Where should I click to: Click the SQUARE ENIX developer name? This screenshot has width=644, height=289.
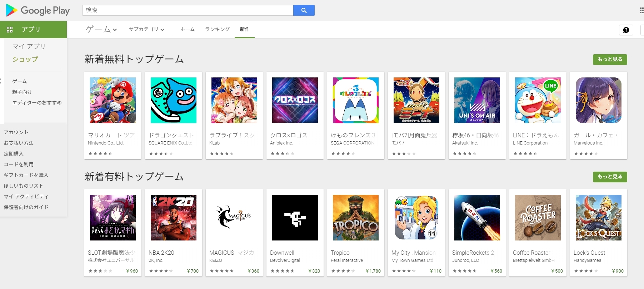point(170,143)
